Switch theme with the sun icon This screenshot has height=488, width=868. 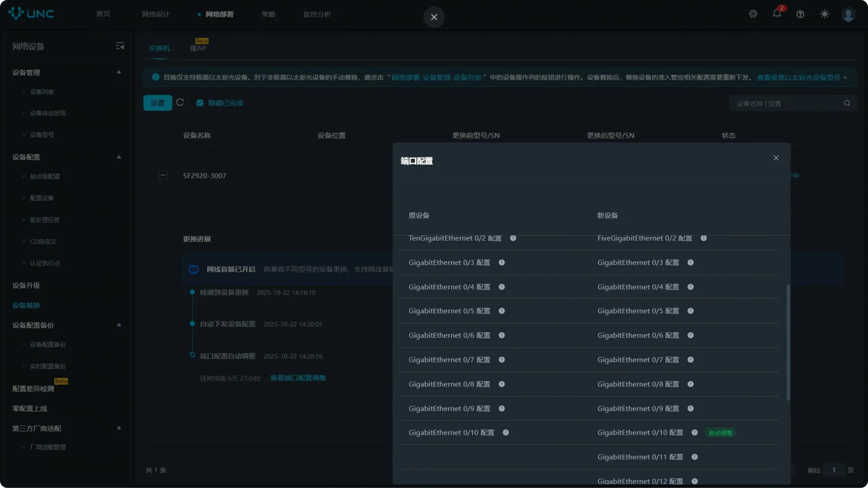pos(825,14)
